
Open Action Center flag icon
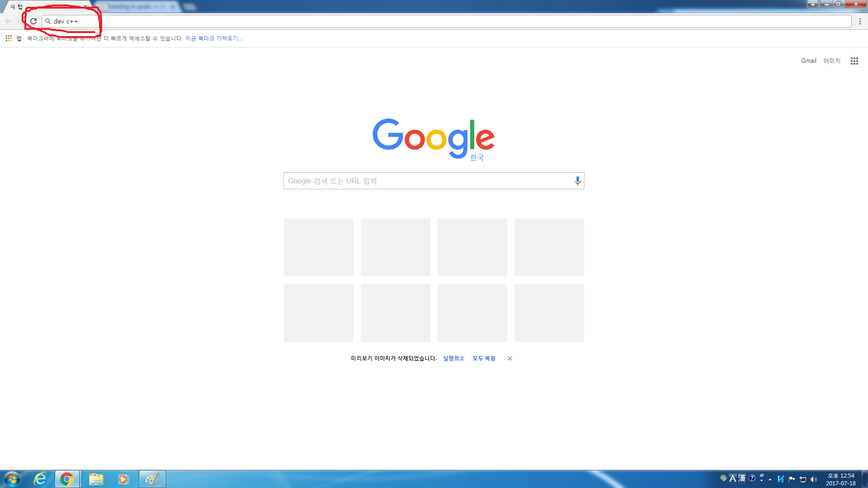point(792,479)
